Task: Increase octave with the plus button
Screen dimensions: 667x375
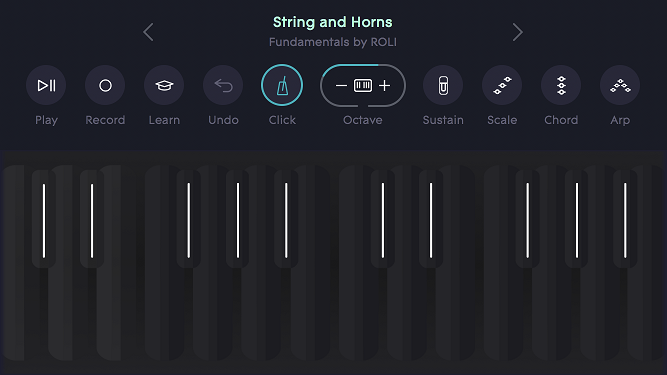Action: click(x=385, y=86)
